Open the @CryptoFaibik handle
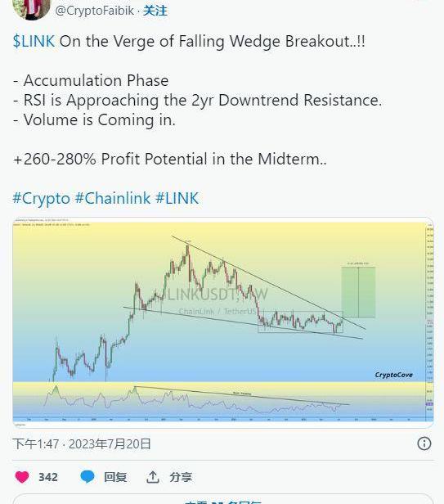Viewport: 444px width, 504px height. point(95,11)
